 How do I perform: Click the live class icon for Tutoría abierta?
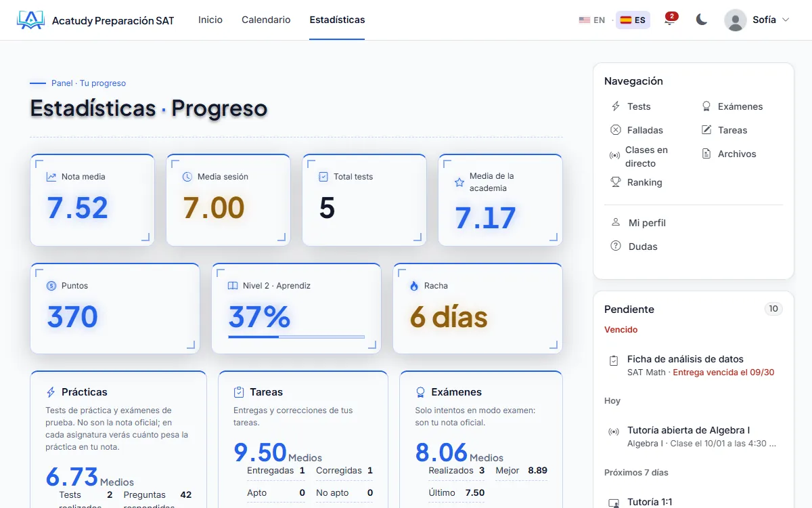click(x=614, y=431)
